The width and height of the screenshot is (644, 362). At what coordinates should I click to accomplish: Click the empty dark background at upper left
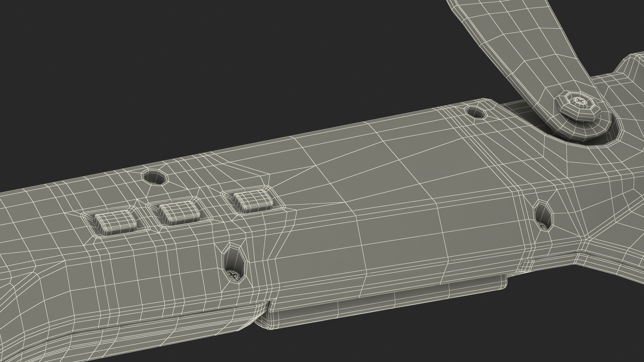[x=134, y=67]
